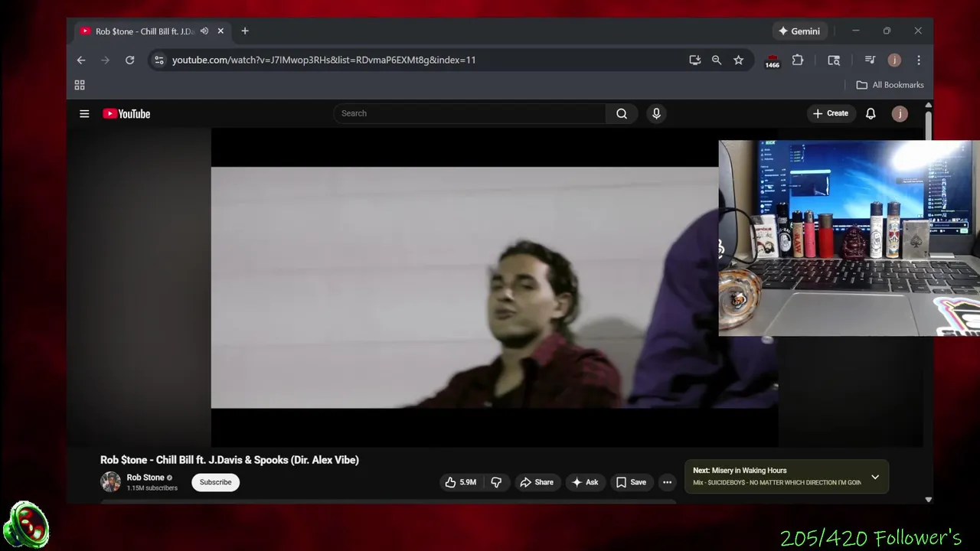This screenshot has height=551, width=980.
Task: Open the Ask AI button
Action: [585, 482]
